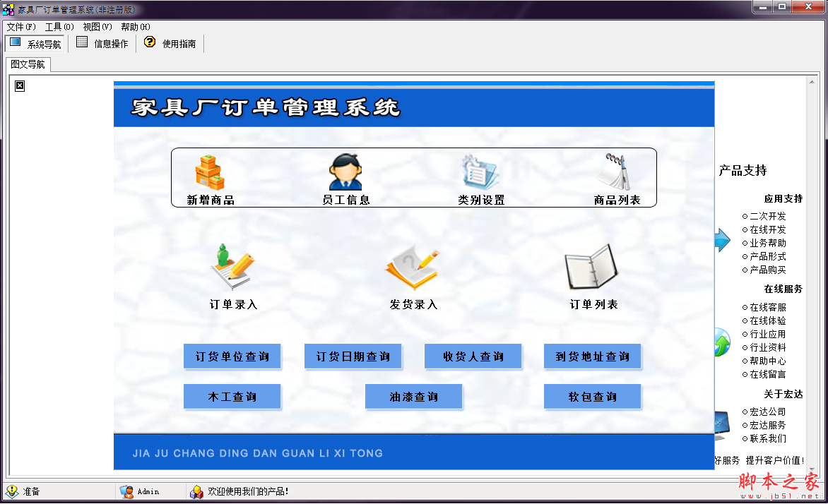The image size is (828, 504).
Task: Open the 行业应用 link
Action: (768, 334)
